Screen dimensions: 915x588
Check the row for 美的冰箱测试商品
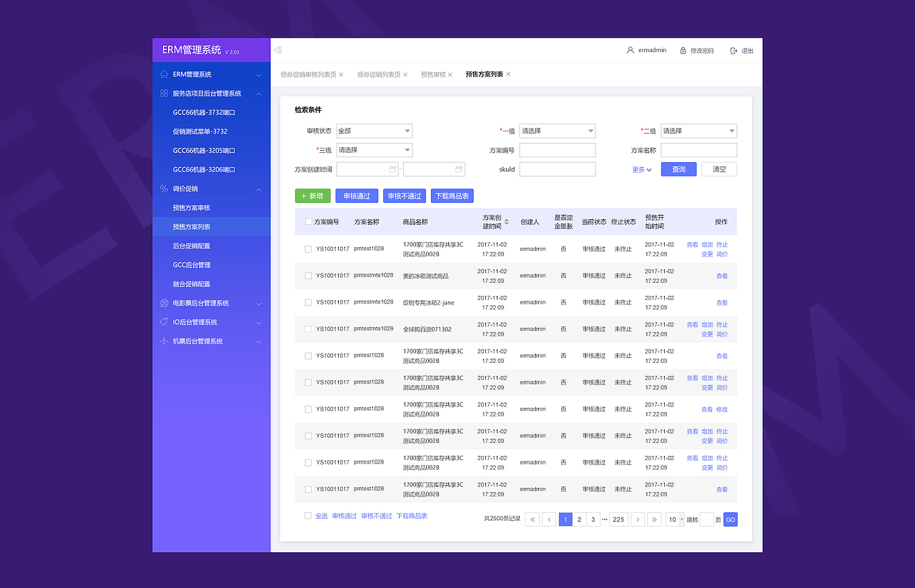308,276
